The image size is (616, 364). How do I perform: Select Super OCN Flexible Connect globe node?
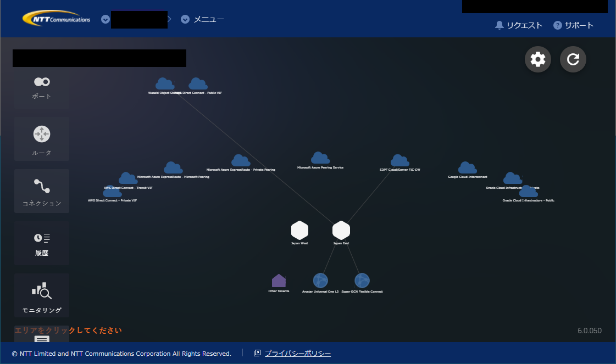[362, 281]
